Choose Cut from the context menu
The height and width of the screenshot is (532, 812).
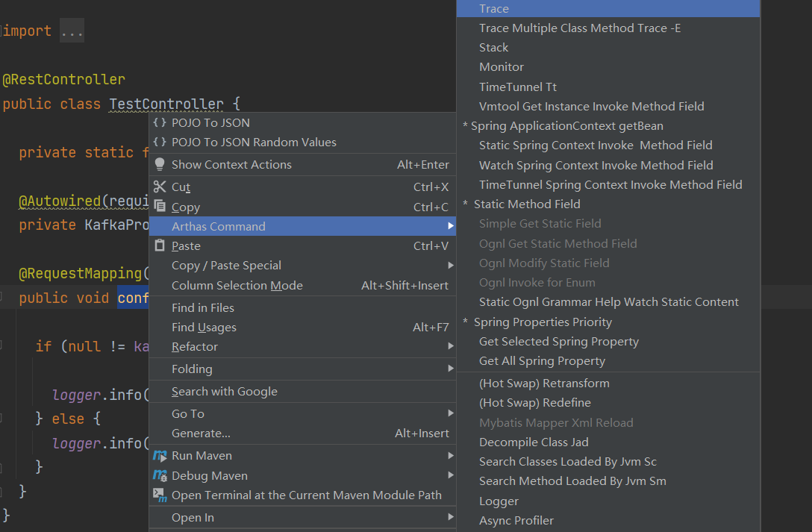point(302,187)
